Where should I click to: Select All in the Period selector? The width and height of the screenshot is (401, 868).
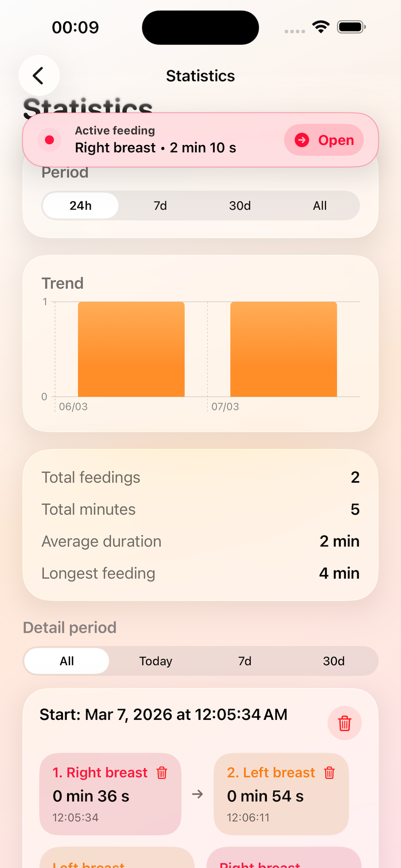(x=319, y=205)
